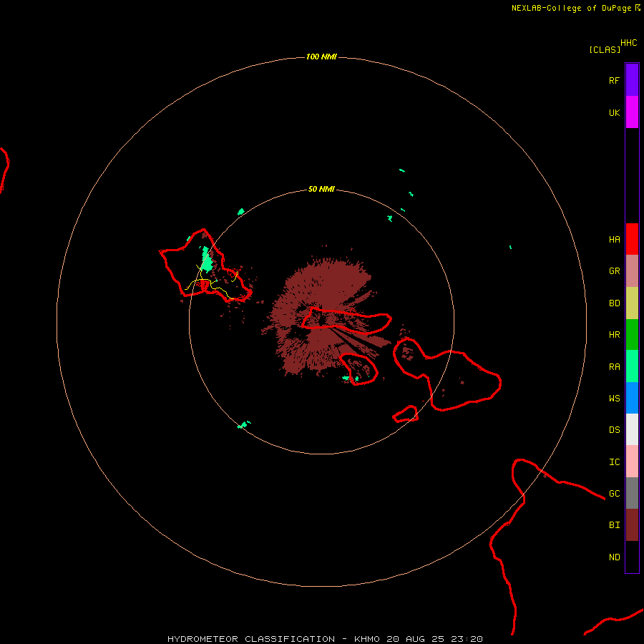Image resolution: width=644 pixels, height=644 pixels.
Task: Click the NEXLAB-College of DuPage credit text
Action: (571, 8)
